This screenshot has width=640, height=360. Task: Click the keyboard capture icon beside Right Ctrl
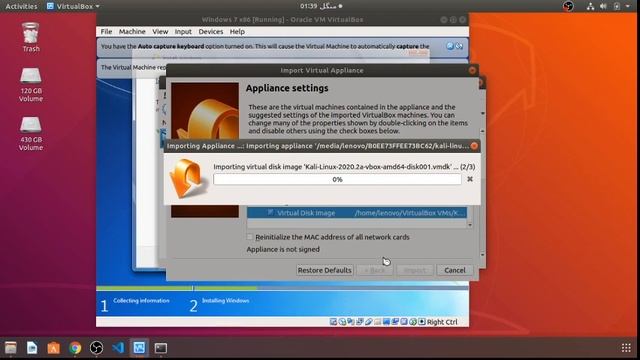pos(422,322)
